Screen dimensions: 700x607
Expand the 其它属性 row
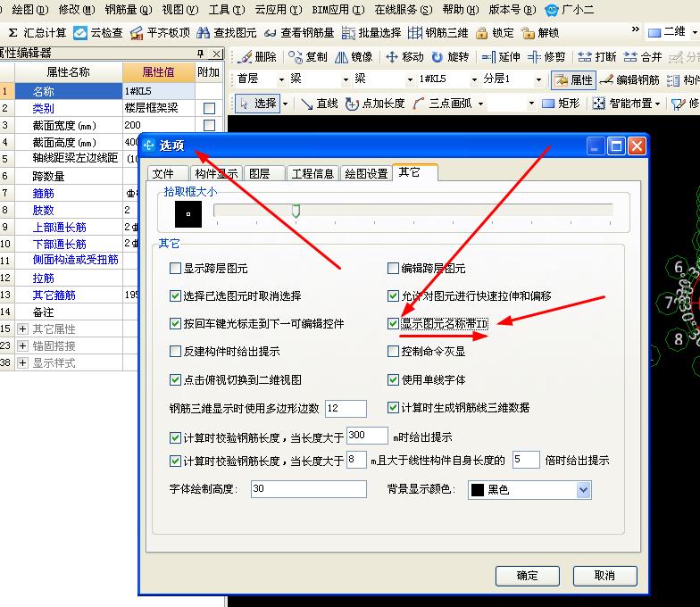[x=22, y=328]
